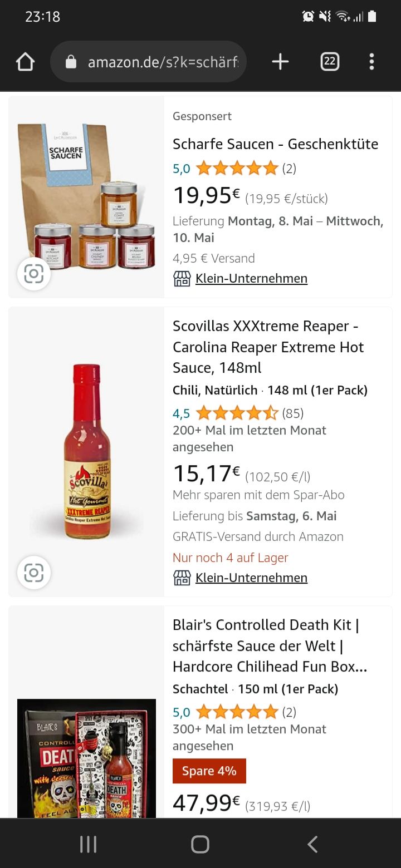This screenshot has width=401, height=868.
Task: Open tab switcher showing 22 tabs
Action: [330, 62]
